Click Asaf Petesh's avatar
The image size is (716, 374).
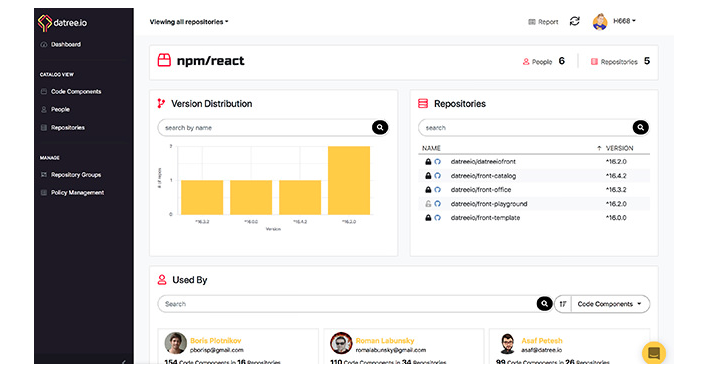tap(507, 343)
